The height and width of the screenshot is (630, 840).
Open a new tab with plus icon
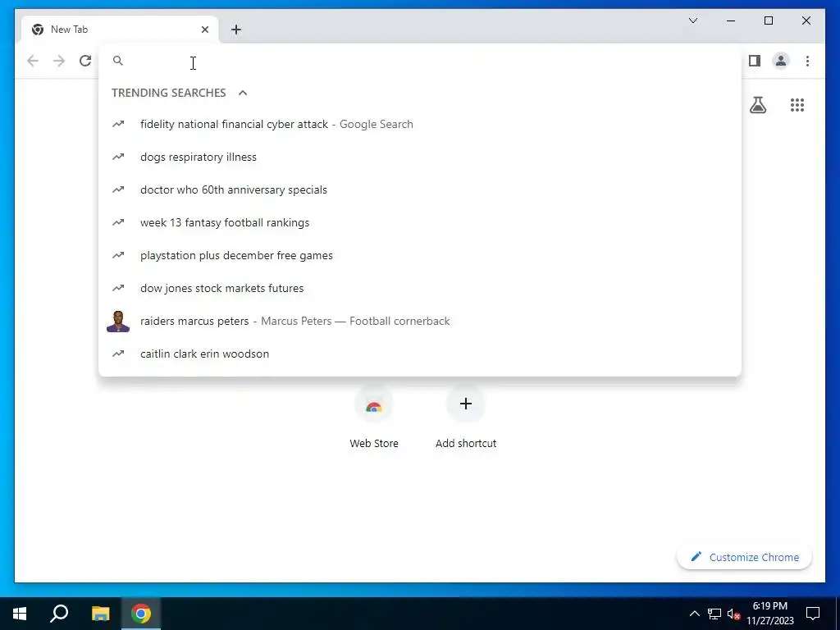pos(236,30)
